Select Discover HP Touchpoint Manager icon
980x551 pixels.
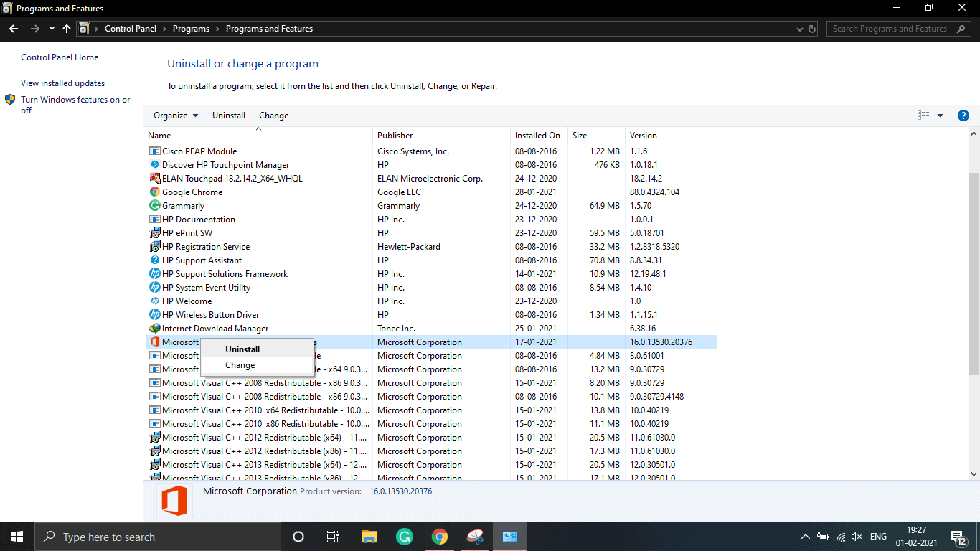click(x=154, y=165)
